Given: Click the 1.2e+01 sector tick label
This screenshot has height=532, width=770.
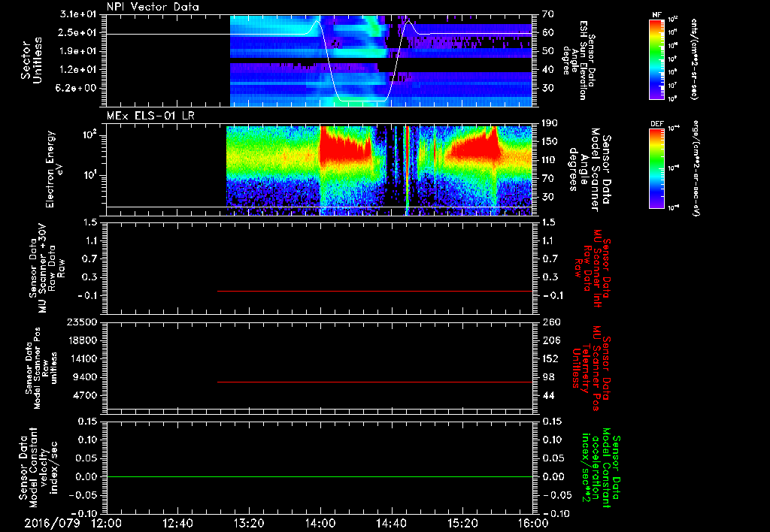Looking at the screenshot, I should coord(78,70).
